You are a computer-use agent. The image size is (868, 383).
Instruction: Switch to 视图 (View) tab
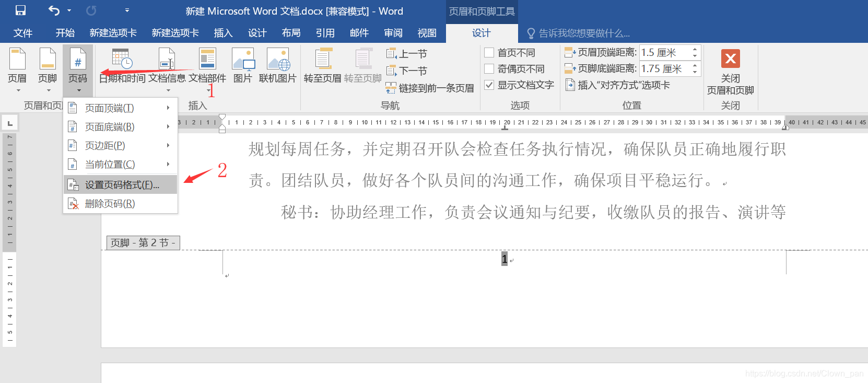point(427,33)
